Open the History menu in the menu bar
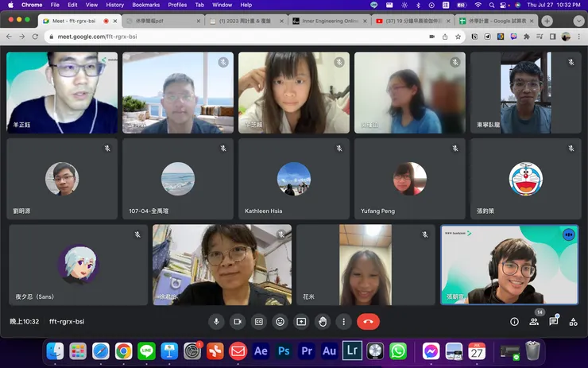The height and width of the screenshot is (368, 588). tap(114, 5)
